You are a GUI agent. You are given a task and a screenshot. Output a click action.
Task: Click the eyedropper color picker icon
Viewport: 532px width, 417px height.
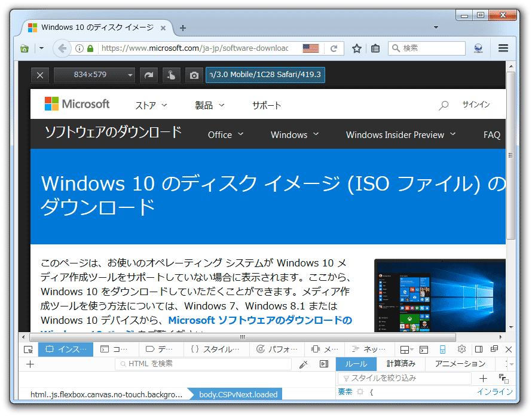(303, 364)
